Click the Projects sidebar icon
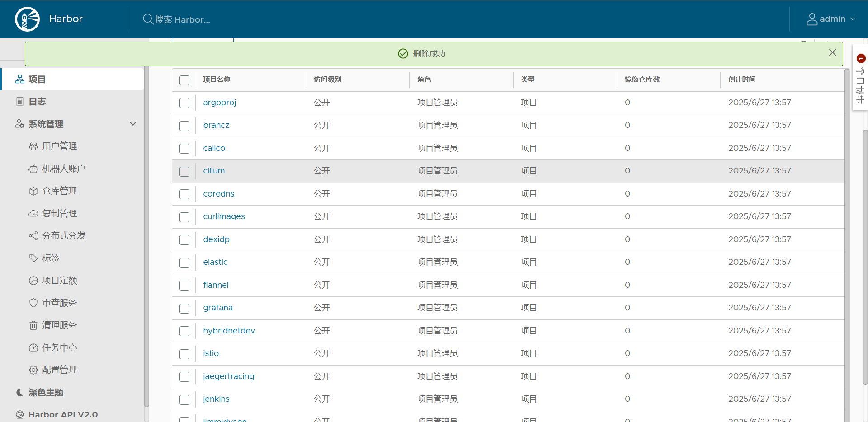The height and width of the screenshot is (422, 868). [20, 80]
